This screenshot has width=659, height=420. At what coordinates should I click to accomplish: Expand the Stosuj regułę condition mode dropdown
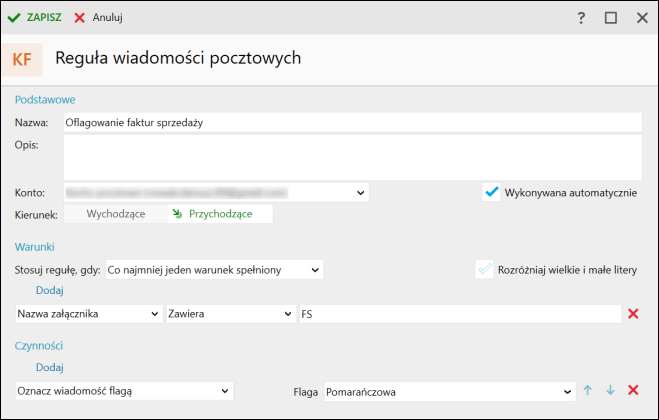tap(314, 269)
